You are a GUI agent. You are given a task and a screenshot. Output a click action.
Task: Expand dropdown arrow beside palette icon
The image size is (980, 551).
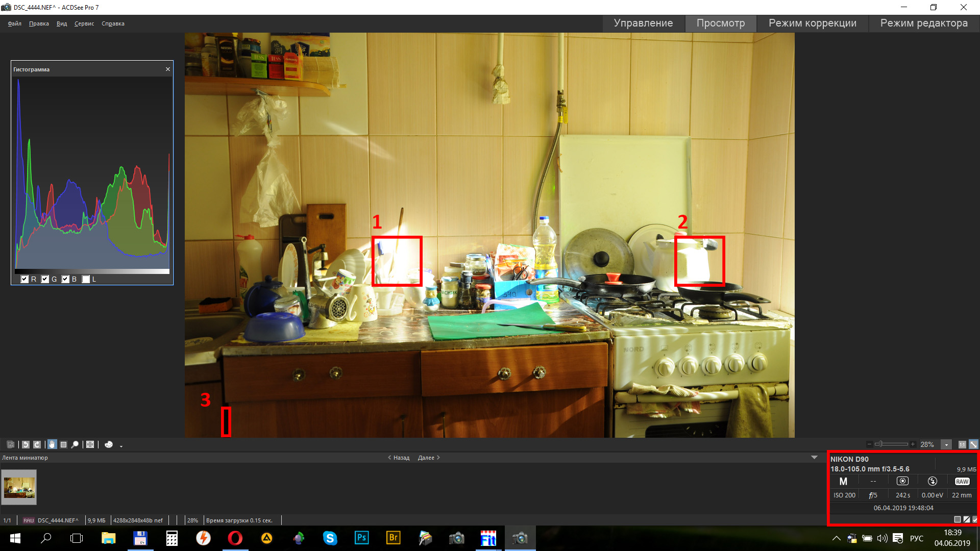coord(121,446)
